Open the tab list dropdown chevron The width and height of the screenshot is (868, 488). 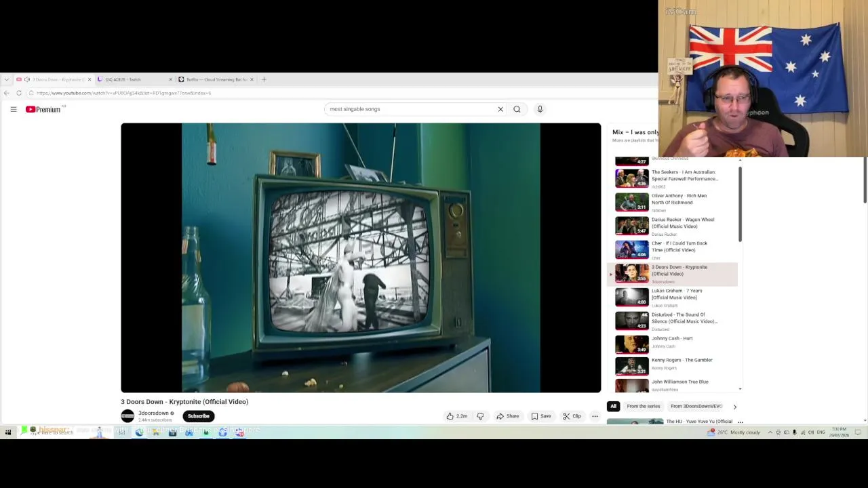point(7,79)
